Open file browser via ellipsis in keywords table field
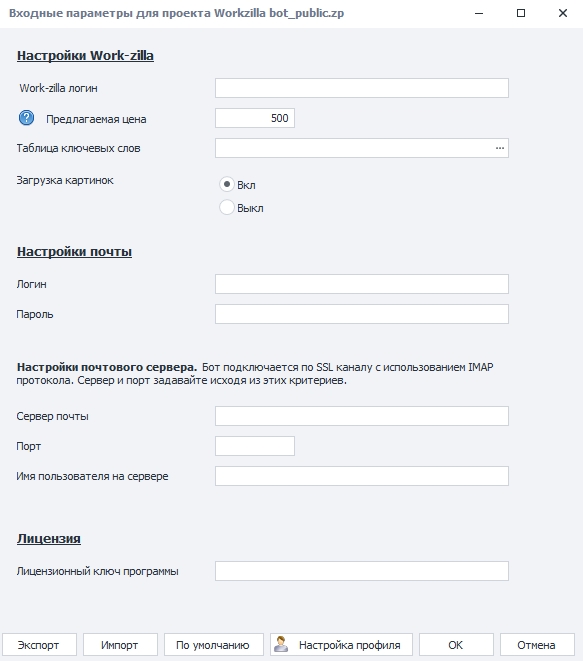This screenshot has height=661, width=583. (x=500, y=148)
